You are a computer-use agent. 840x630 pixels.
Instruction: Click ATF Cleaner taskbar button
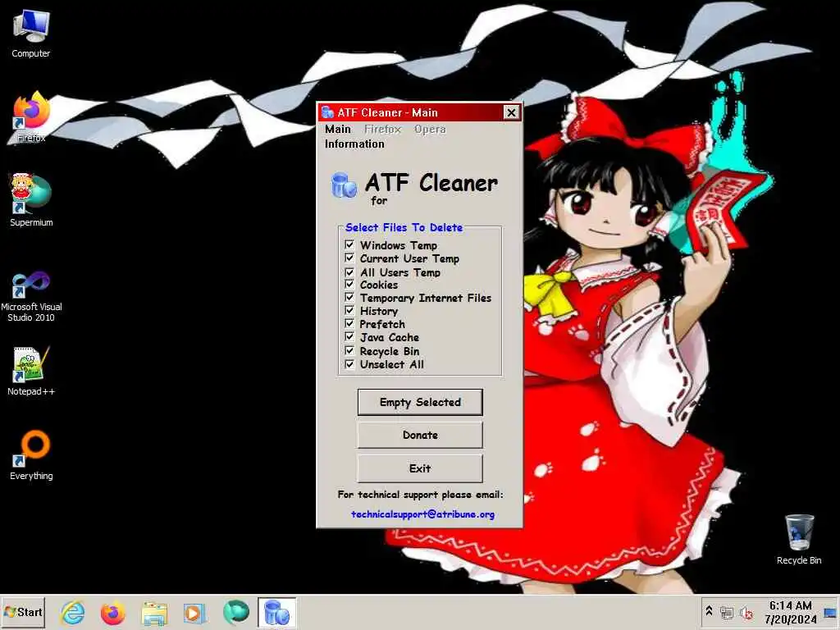(276, 612)
